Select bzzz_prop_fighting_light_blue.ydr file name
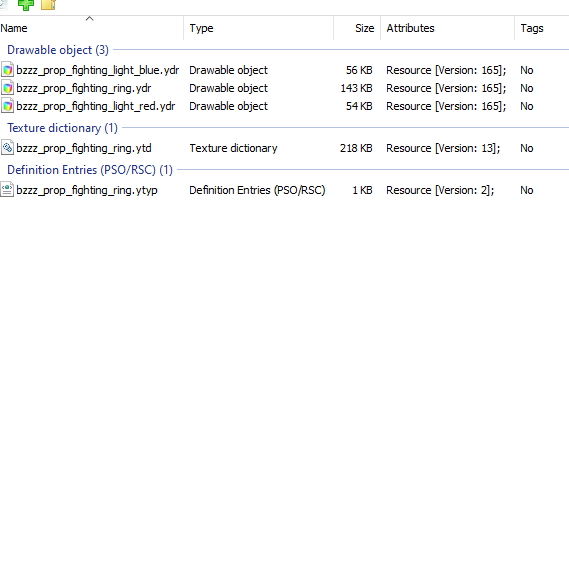The width and height of the screenshot is (569, 569). [98, 70]
